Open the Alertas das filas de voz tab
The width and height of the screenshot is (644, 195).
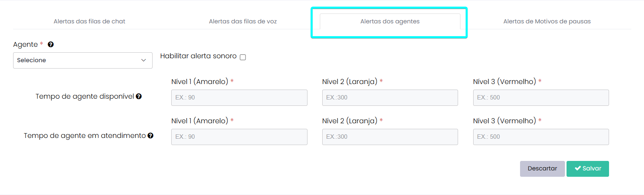pos(243,21)
